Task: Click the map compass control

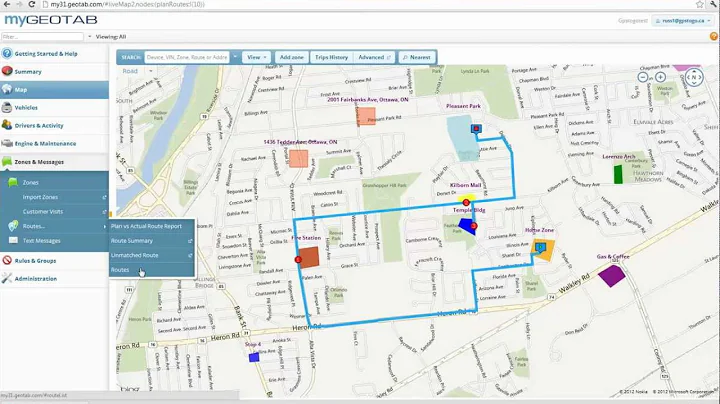Action: [694, 77]
